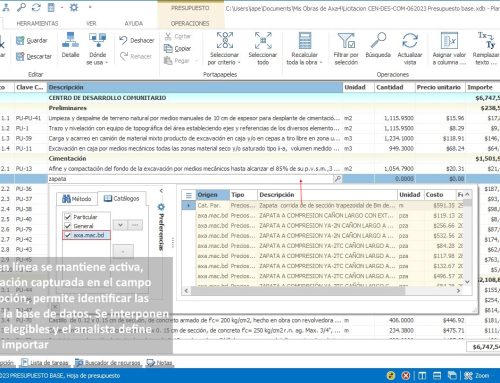Expand the Dónde se usa dropdown
Image resolution: width=500 pixels, height=383 pixels.
107,63
